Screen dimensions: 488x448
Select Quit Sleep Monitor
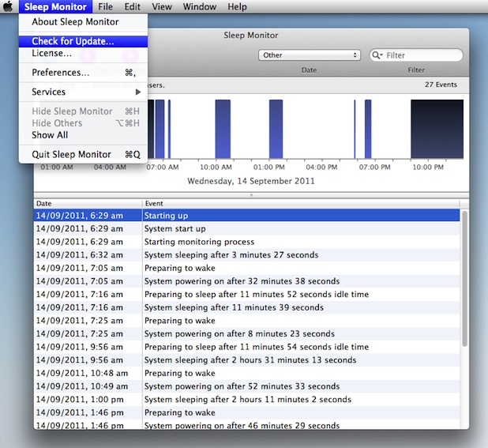pyautogui.click(x=83, y=154)
